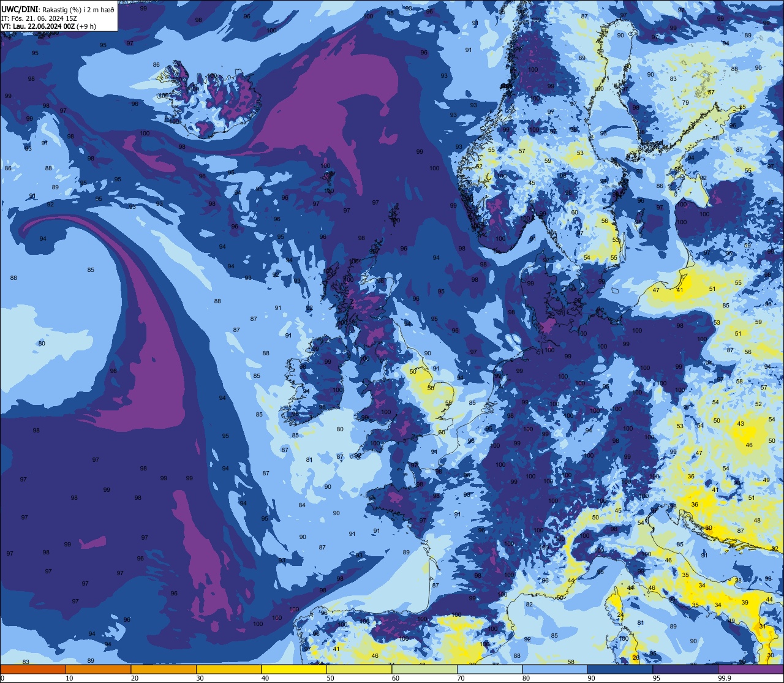
Task: Click the '24' humidity value on Corsica
Action: (620, 614)
